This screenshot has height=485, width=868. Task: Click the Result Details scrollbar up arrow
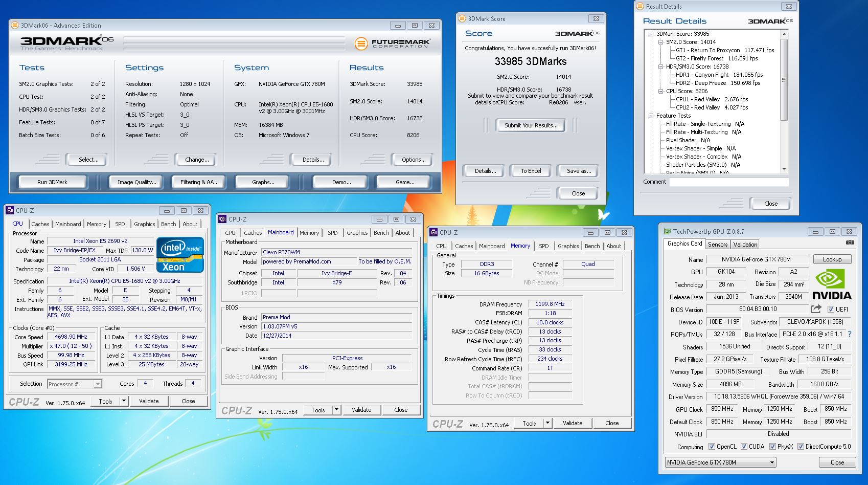[784, 34]
